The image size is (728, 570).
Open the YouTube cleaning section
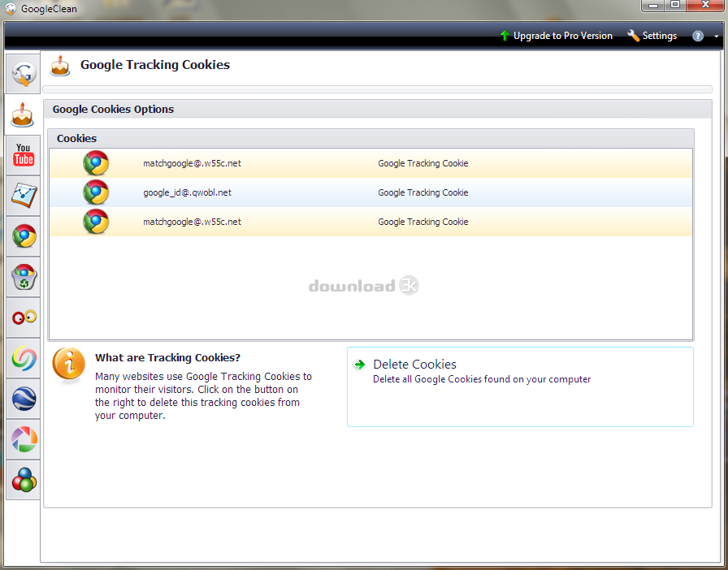click(x=24, y=155)
